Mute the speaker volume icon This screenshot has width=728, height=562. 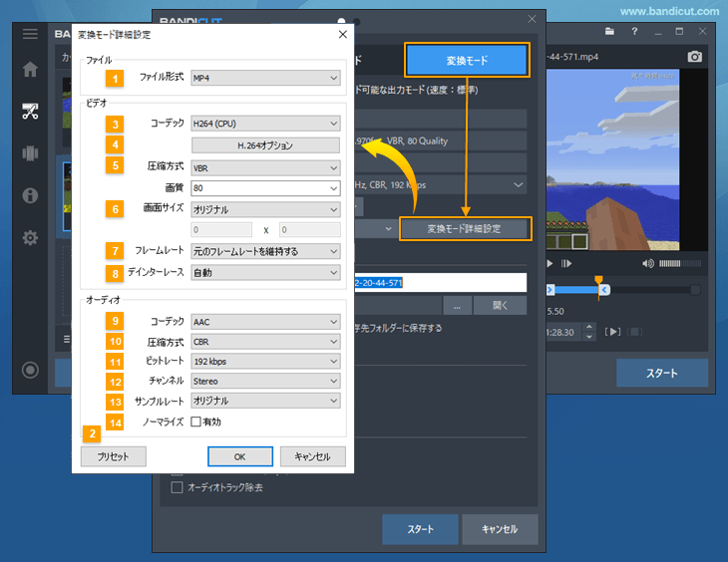coord(647,264)
